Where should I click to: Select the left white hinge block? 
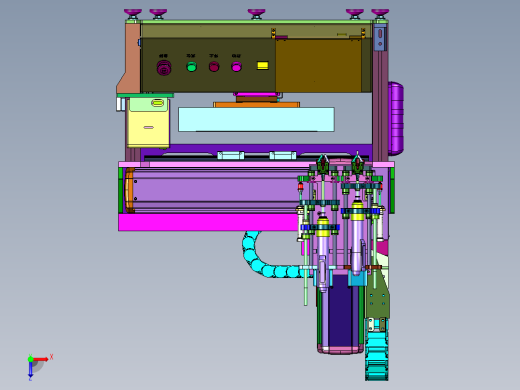231,155
